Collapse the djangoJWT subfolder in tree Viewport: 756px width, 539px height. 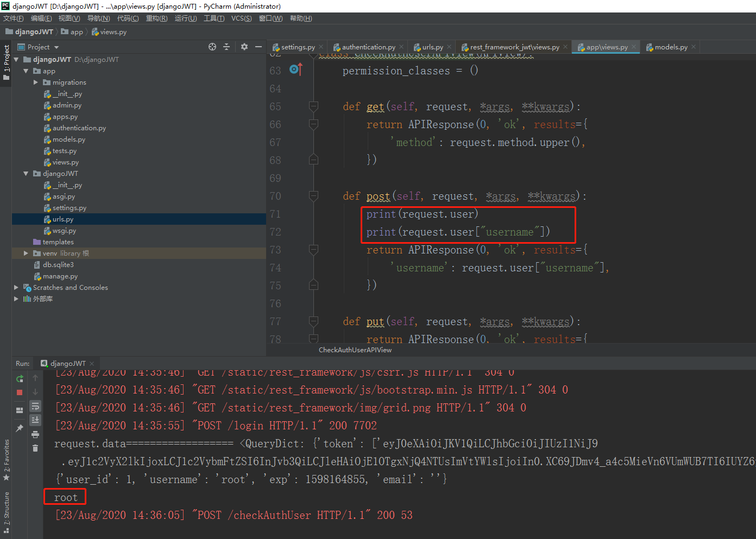26,174
